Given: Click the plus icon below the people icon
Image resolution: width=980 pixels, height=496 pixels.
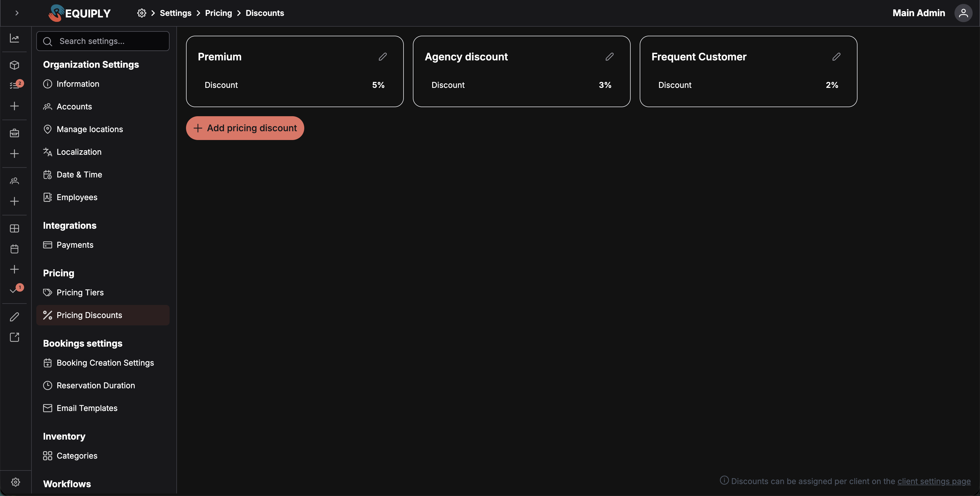Looking at the screenshot, I should [14, 201].
